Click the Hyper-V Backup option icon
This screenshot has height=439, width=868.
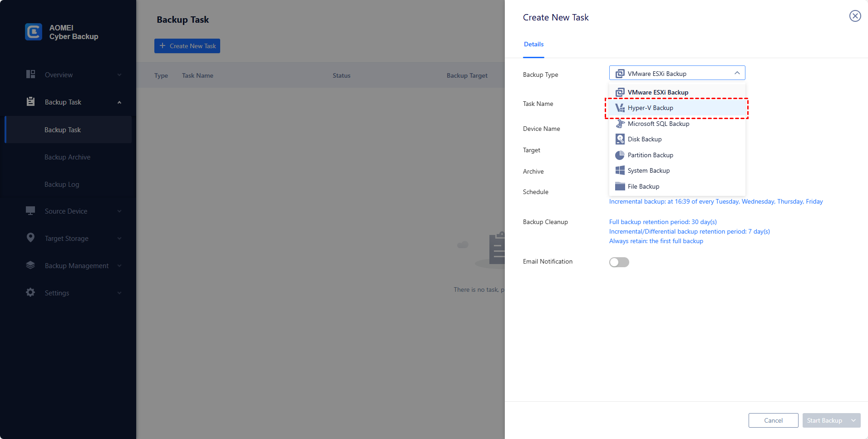tap(620, 108)
